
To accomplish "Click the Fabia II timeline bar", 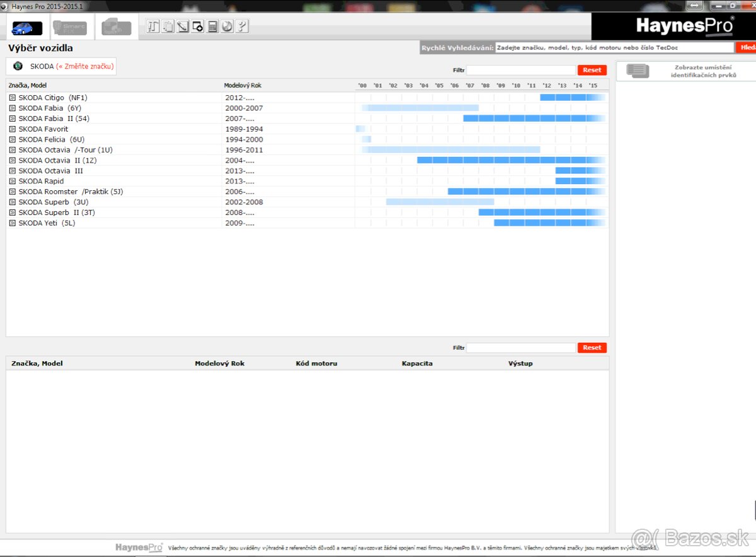I will pos(534,118).
